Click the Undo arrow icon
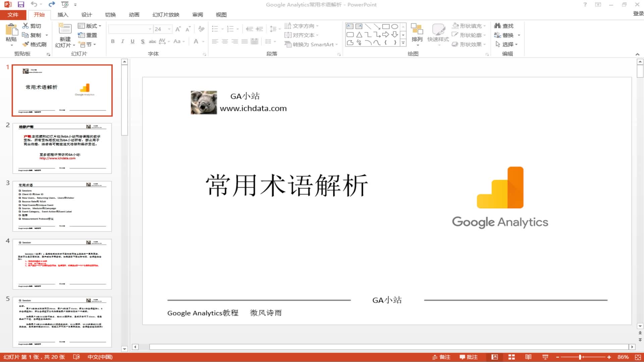Viewport: 644px width, 362px height. (34, 4)
